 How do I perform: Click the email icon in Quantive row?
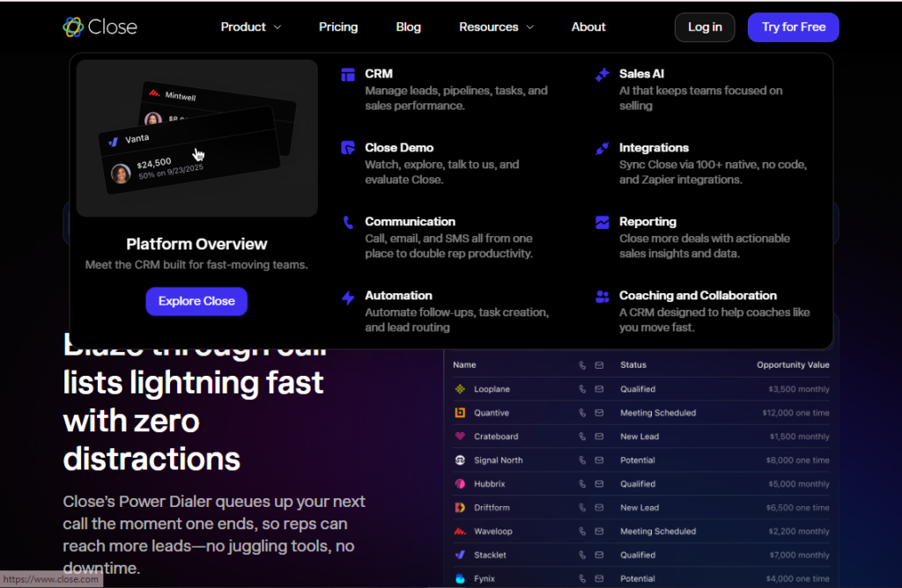(599, 413)
